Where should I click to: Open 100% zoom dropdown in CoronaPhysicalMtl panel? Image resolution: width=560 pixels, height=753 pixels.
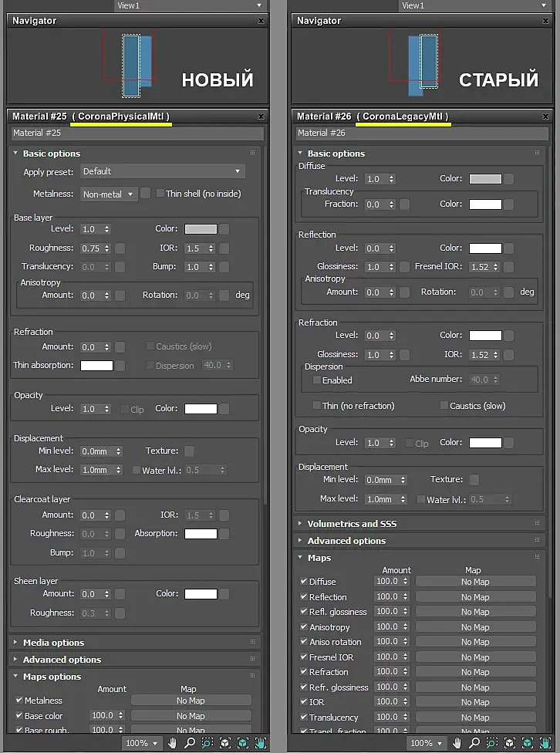pyautogui.click(x=142, y=743)
